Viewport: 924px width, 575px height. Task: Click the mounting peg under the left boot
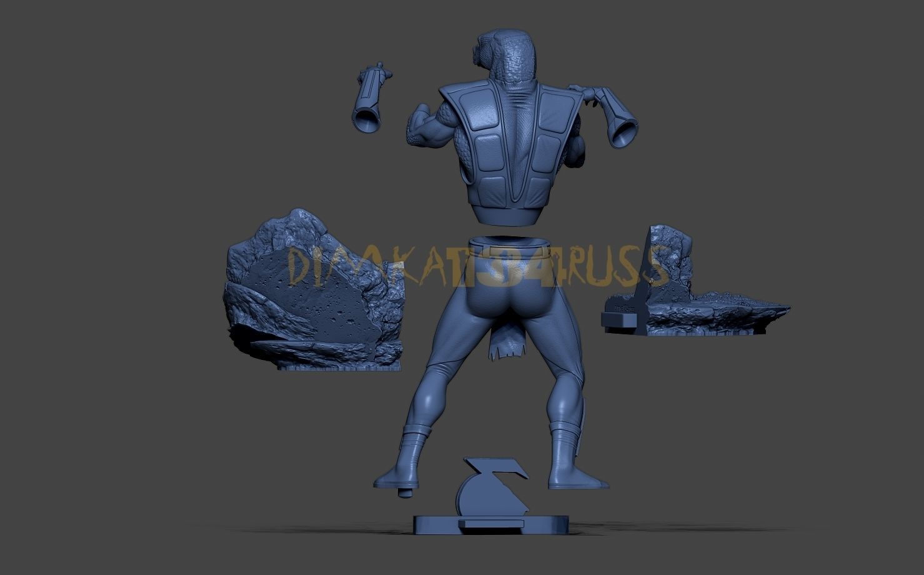[407, 492]
